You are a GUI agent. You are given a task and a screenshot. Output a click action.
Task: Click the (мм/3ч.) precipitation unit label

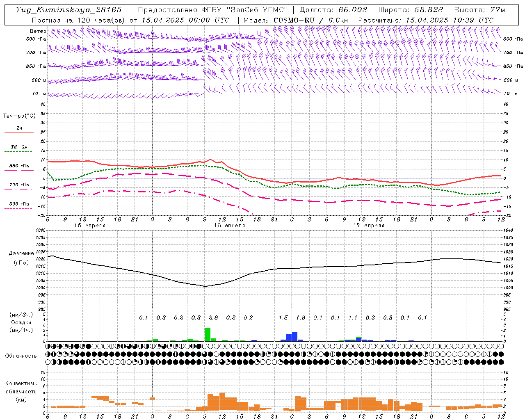click(x=21, y=315)
